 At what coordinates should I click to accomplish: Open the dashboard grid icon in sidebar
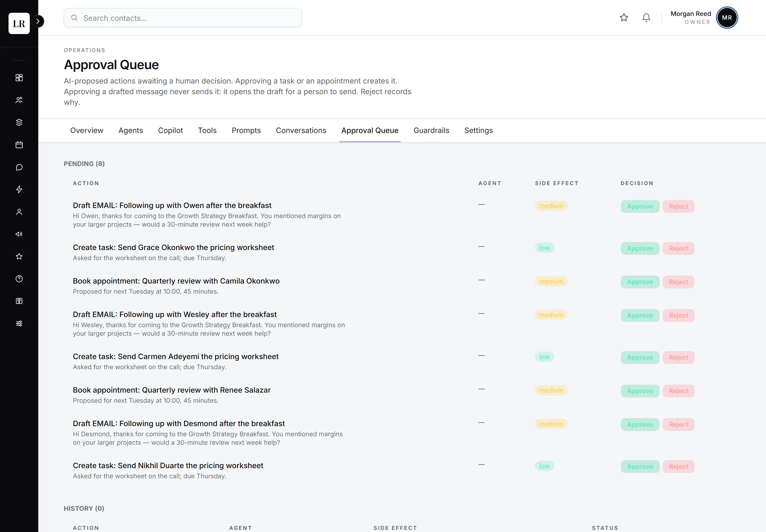19,78
